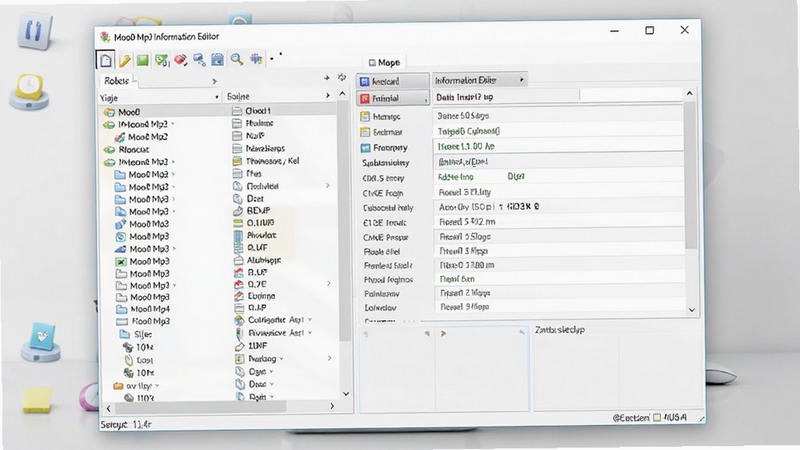Click the green X icon tree row
This screenshot has height=450, width=800.
tap(120, 262)
